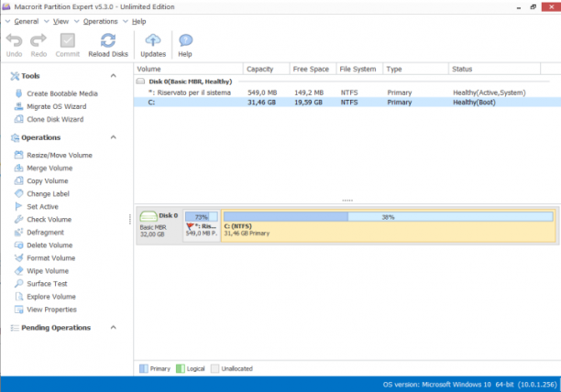Click the Copy Volume icon
Viewport: 561px width, 392px height.
[x=18, y=180]
